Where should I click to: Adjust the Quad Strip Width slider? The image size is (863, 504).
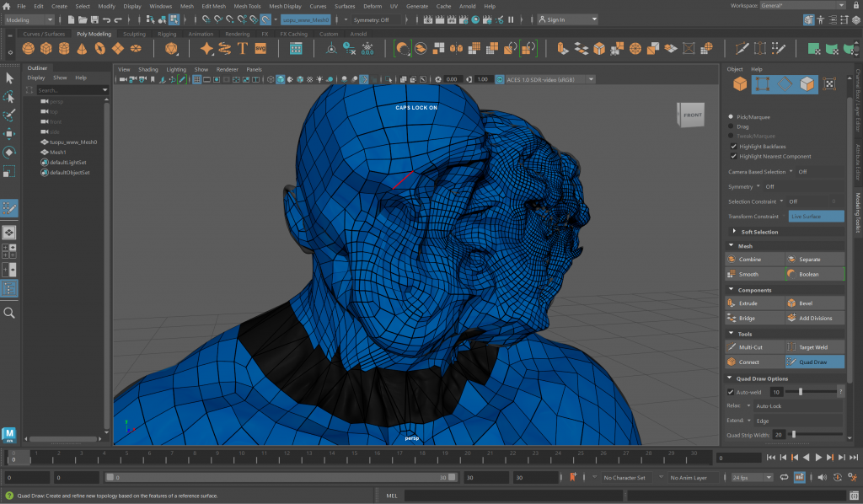(793, 434)
